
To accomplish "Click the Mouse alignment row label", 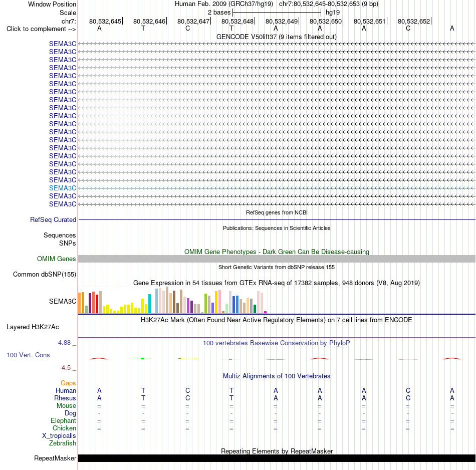I will [x=66, y=406].
